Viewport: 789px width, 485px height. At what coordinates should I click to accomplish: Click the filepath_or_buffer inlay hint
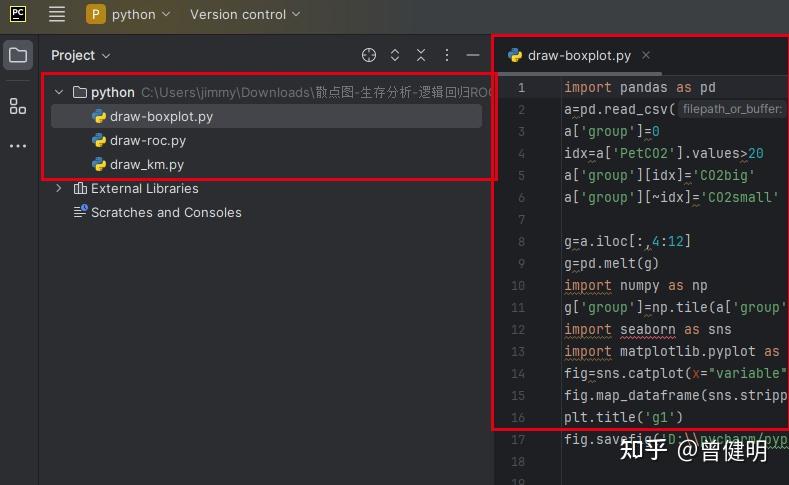pyautogui.click(x=732, y=109)
